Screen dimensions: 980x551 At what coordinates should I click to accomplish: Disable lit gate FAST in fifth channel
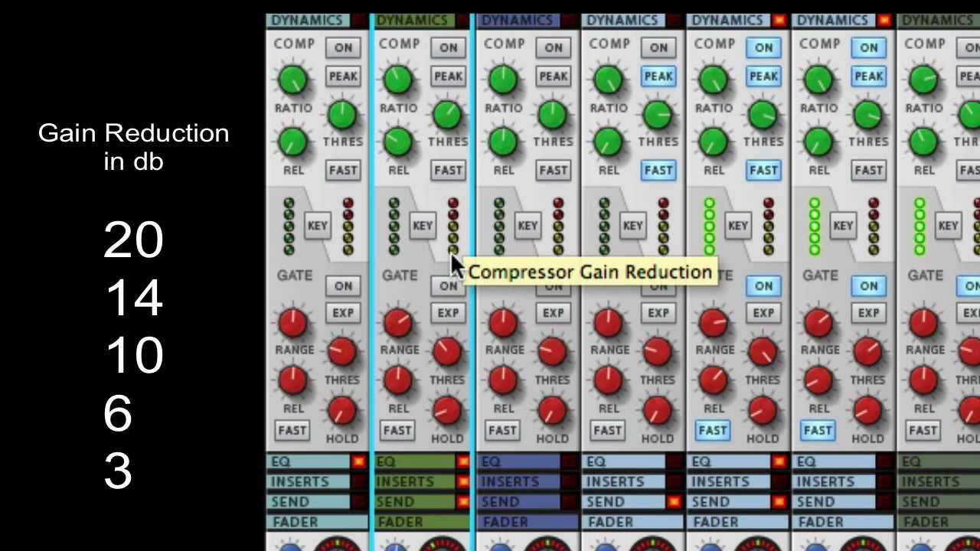pyautogui.click(x=712, y=430)
